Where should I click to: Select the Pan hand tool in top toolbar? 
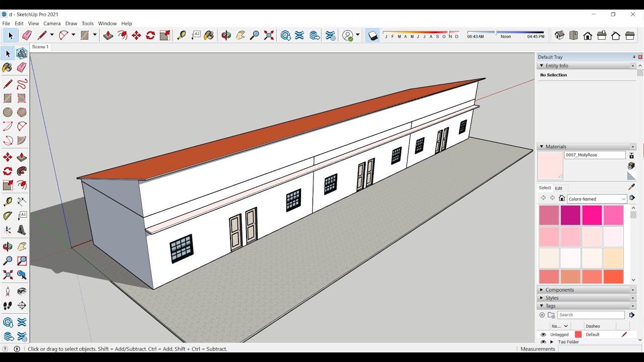240,35
